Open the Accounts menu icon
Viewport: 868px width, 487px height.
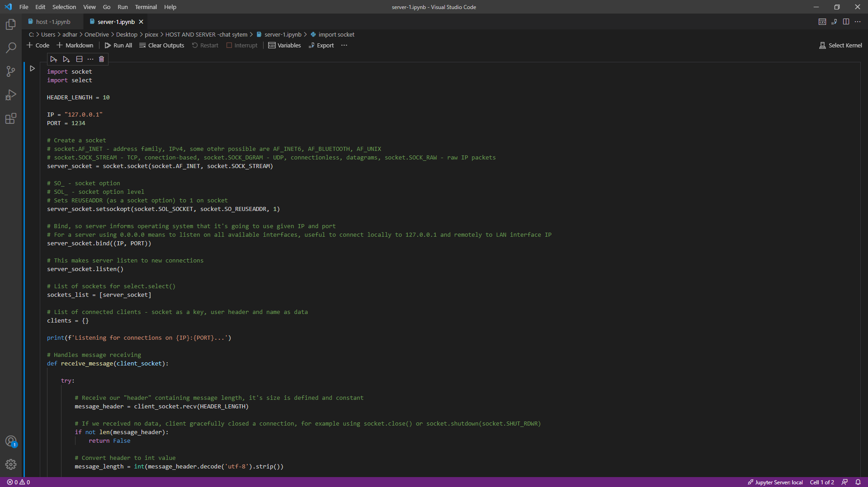pyautogui.click(x=11, y=441)
